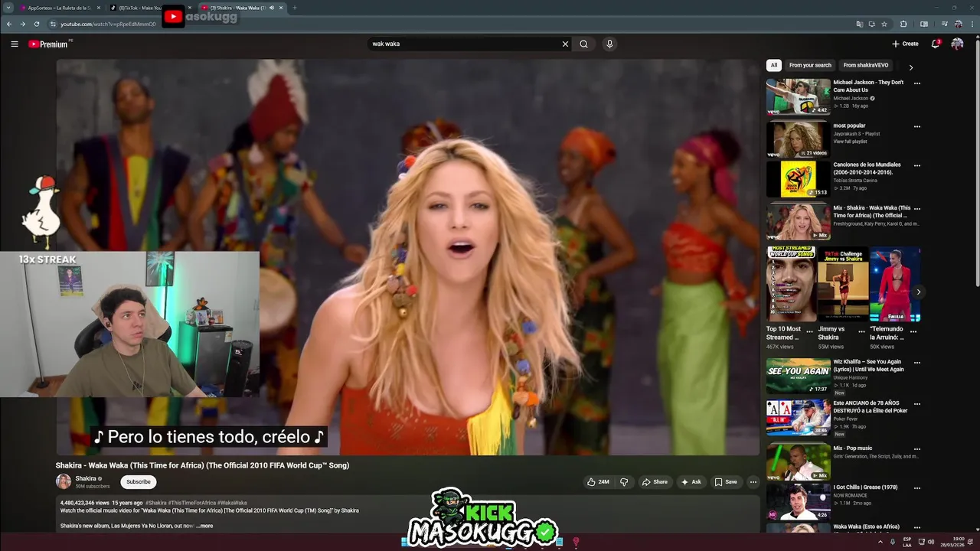
Task: Show next shorts with right arrow
Action: coord(918,292)
